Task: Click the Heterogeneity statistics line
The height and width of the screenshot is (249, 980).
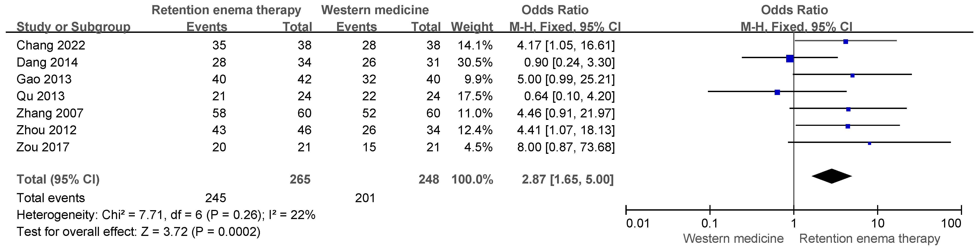Action: pos(166,215)
